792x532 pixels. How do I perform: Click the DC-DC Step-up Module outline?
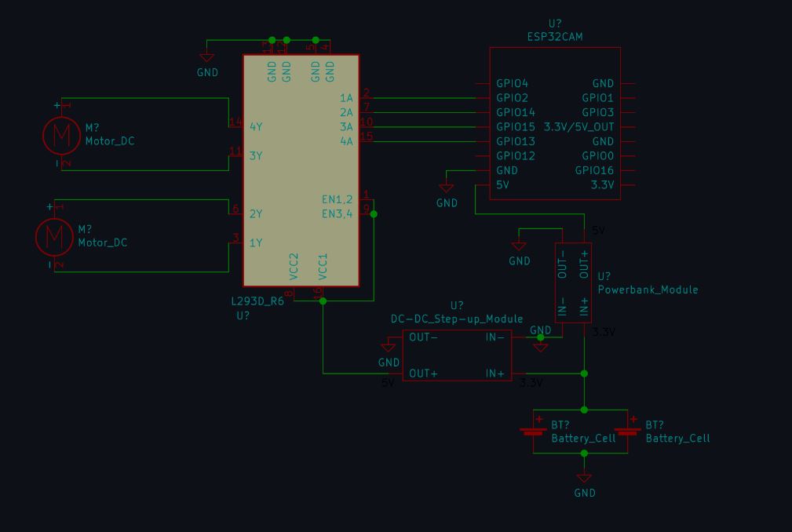[457, 355]
